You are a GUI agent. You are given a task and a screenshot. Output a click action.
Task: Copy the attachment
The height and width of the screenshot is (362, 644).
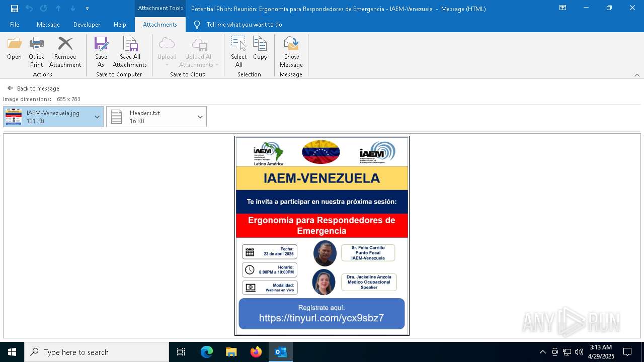[x=260, y=49]
